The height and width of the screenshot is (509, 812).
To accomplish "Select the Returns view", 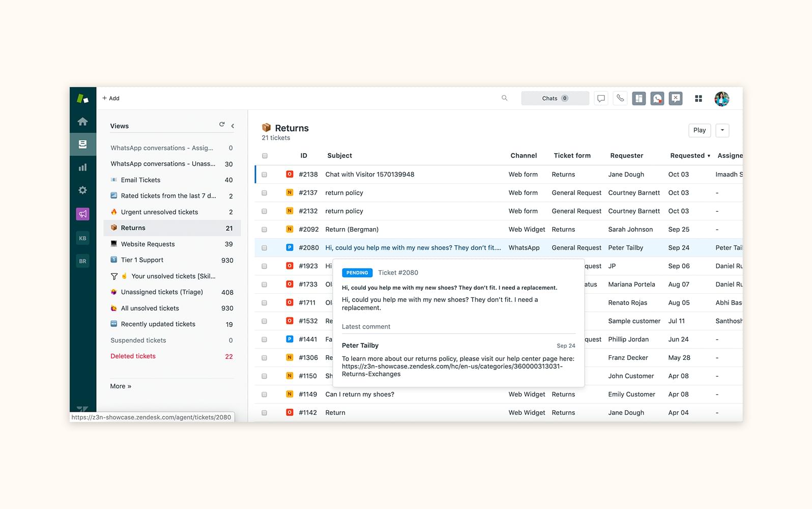I will click(172, 228).
